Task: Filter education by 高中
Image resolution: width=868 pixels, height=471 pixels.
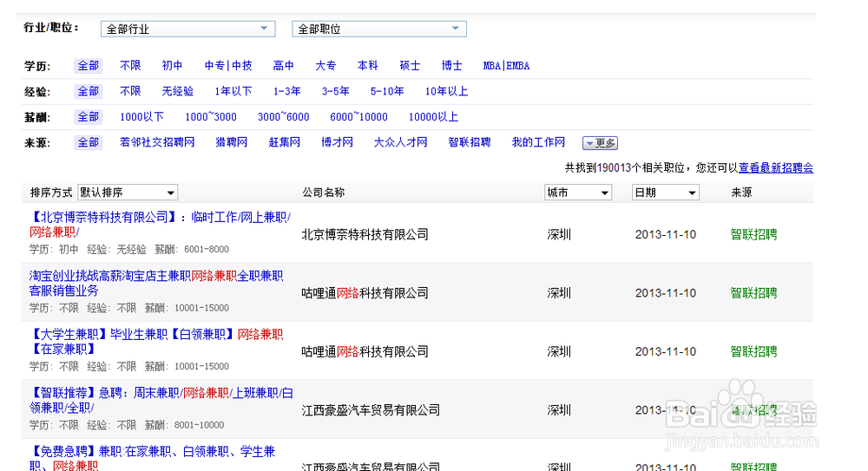Action: [284, 66]
